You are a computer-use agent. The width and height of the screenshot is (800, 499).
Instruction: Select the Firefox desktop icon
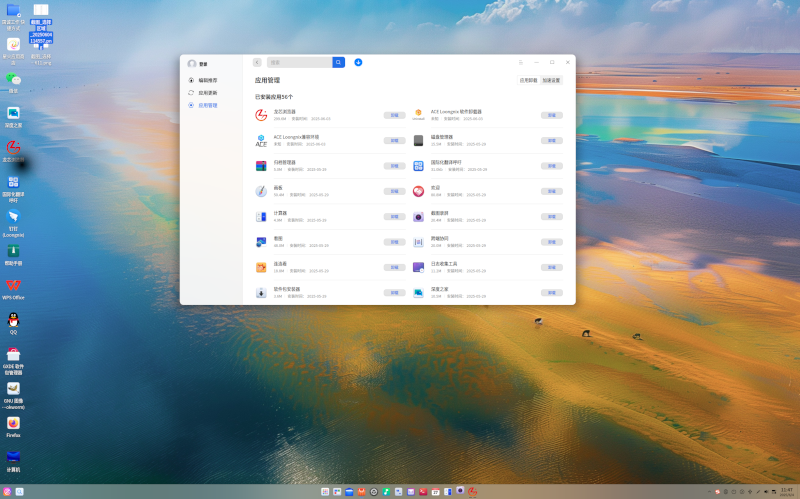(x=13, y=427)
